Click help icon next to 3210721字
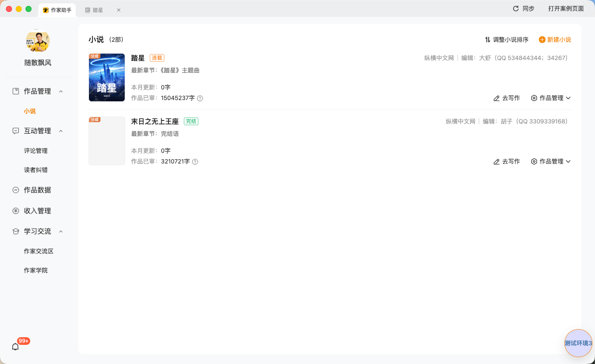595x364 pixels. (x=195, y=162)
